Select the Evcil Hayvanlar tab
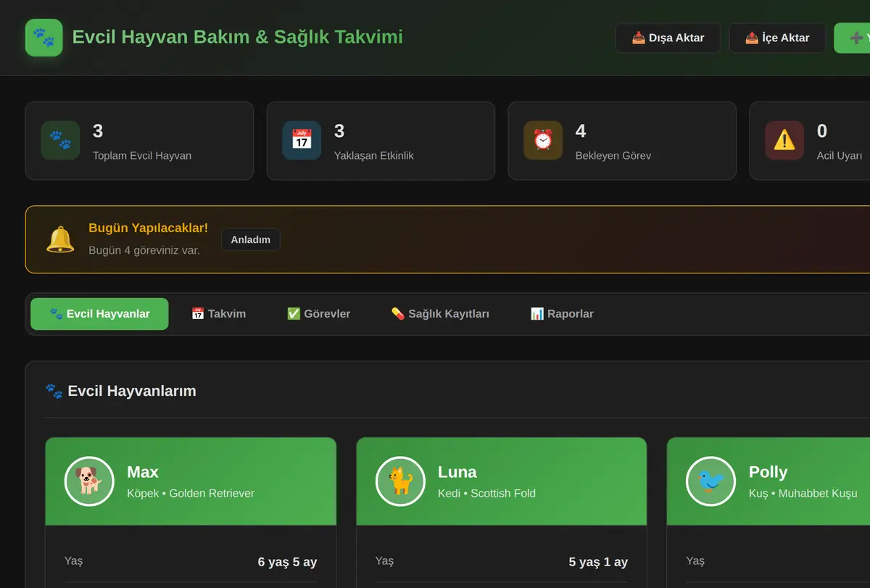This screenshot has height=588, width=870. tap(99, 314)
